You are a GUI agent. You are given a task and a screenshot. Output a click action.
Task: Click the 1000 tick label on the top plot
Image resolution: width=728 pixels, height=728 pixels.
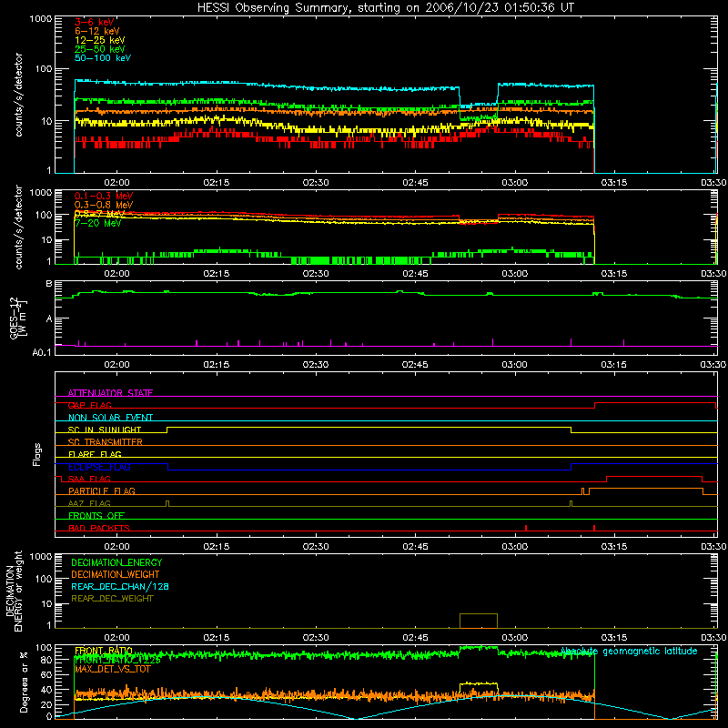[x=41, y=19]
